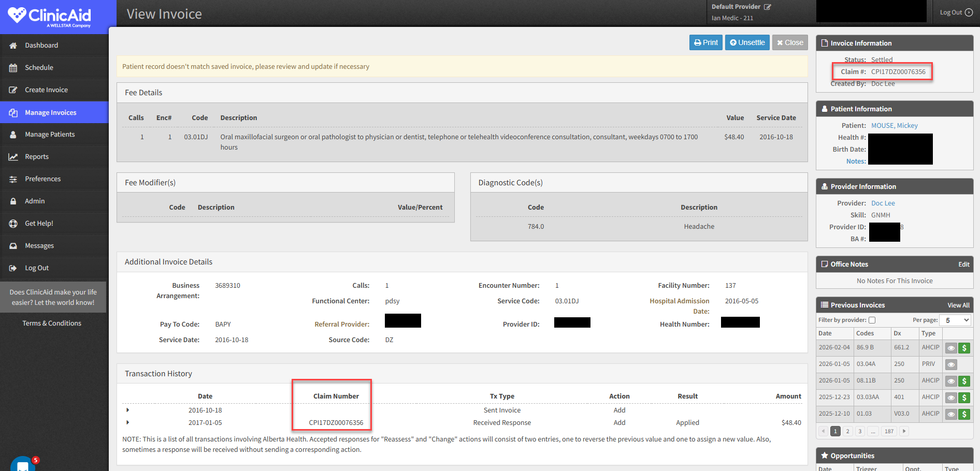The height and width of the screenshot is (471, 980).
Task: Expand the 2017-01-05 Received Response transaction
Action: pyautogui.click(x=127, y=422)
